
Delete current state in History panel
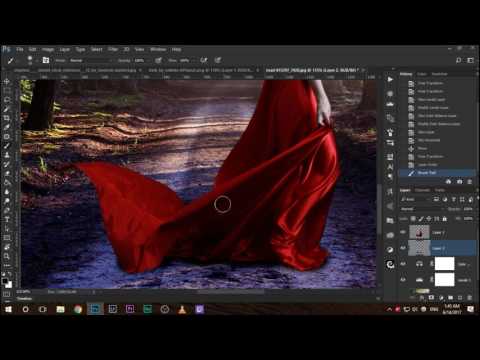[470, 182]
